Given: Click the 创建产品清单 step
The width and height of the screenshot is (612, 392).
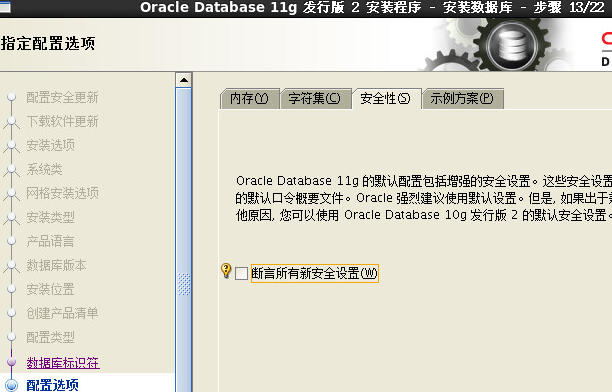Looking at the screenshot, I should (62, 313).
